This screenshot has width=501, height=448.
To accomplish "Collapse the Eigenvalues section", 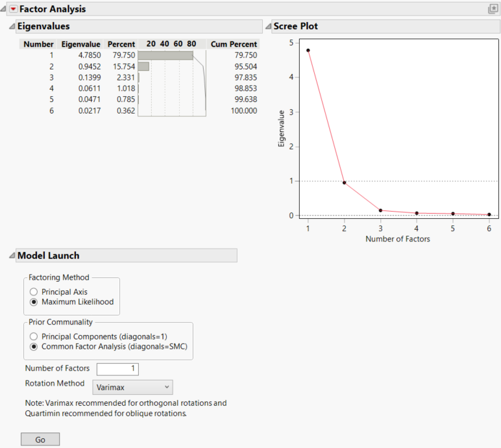I will (x=12, y=26).
